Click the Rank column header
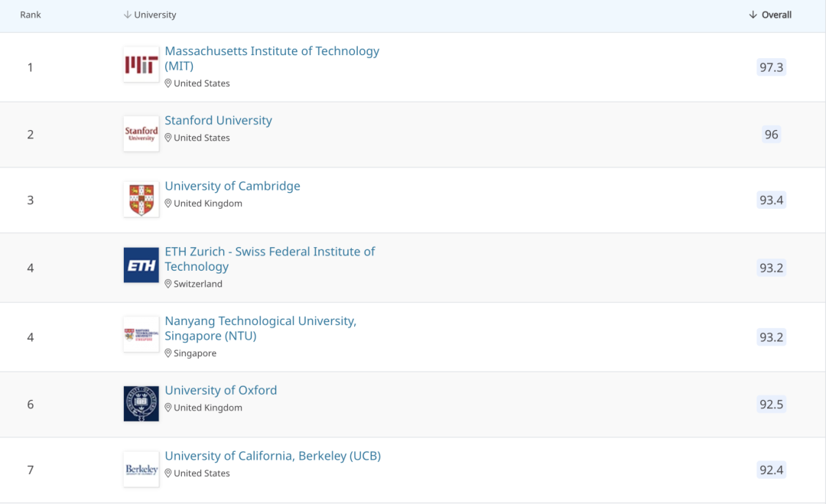The height and width of the screenshot is (504, 826). pos(31,15)
